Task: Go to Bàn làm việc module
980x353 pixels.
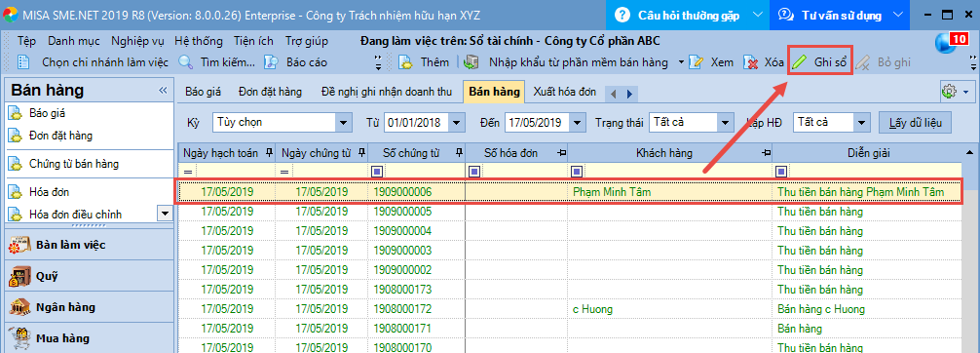Action: 88,245
